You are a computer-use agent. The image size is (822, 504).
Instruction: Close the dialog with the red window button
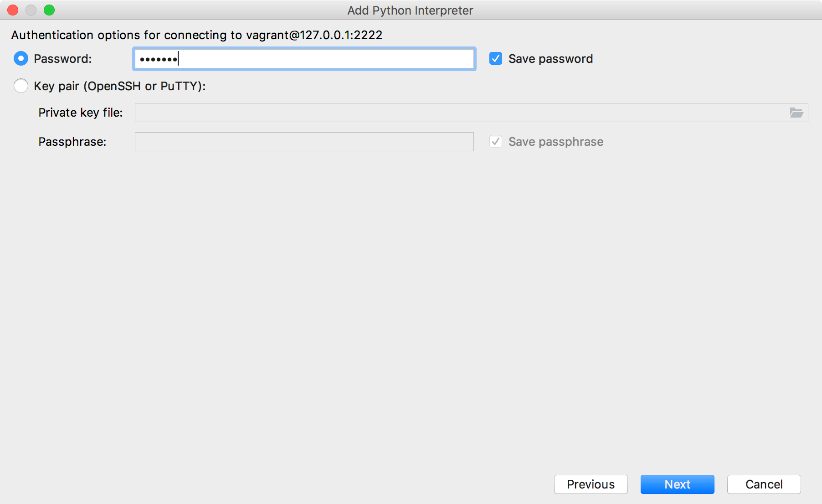[x=13, y=10]
